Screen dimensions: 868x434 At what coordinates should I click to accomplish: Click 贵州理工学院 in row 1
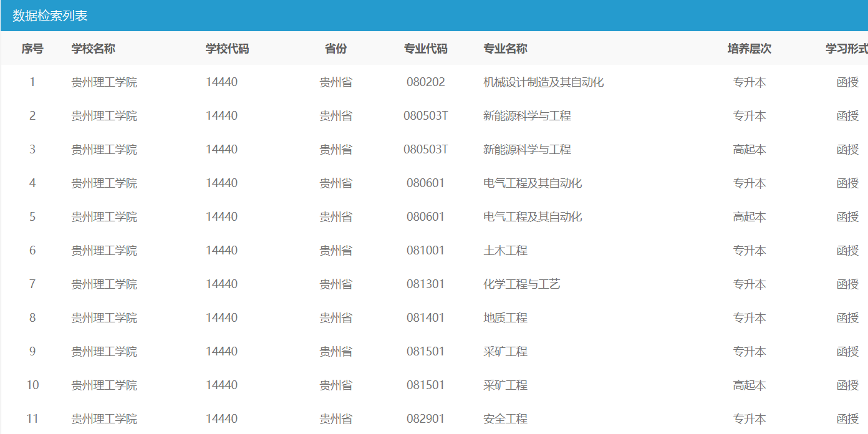pos(104,82)
